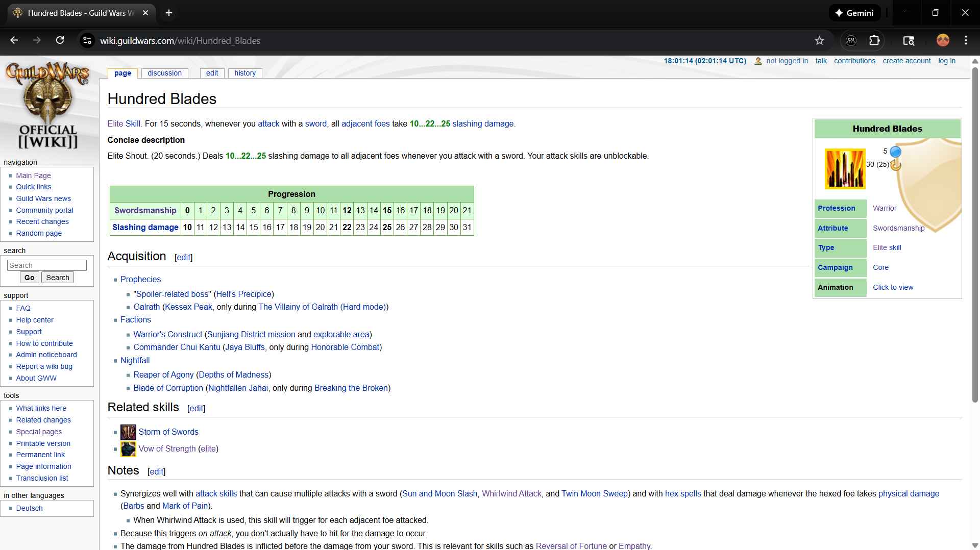Open the Swordsmanship progression link
Image resolution: width=980 pixels, height=550 pixels.
pyautogui.click(x=145, y=211)
